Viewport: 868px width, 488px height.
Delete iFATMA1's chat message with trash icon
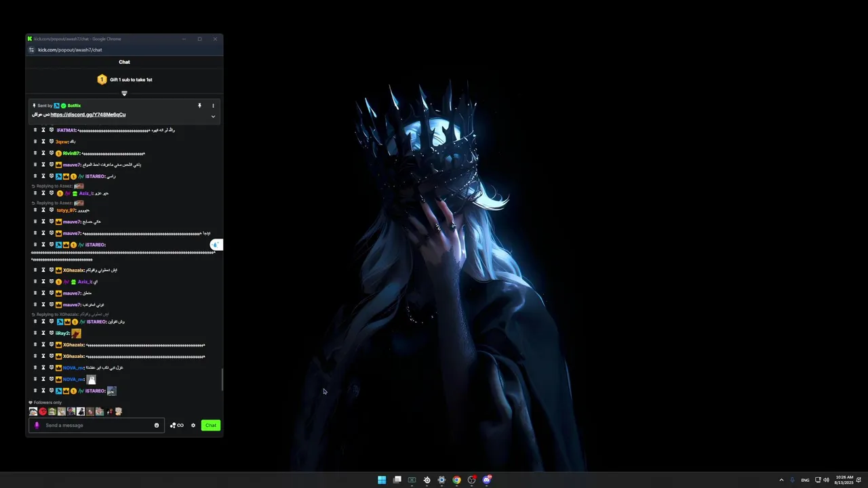tap(35, 130)
